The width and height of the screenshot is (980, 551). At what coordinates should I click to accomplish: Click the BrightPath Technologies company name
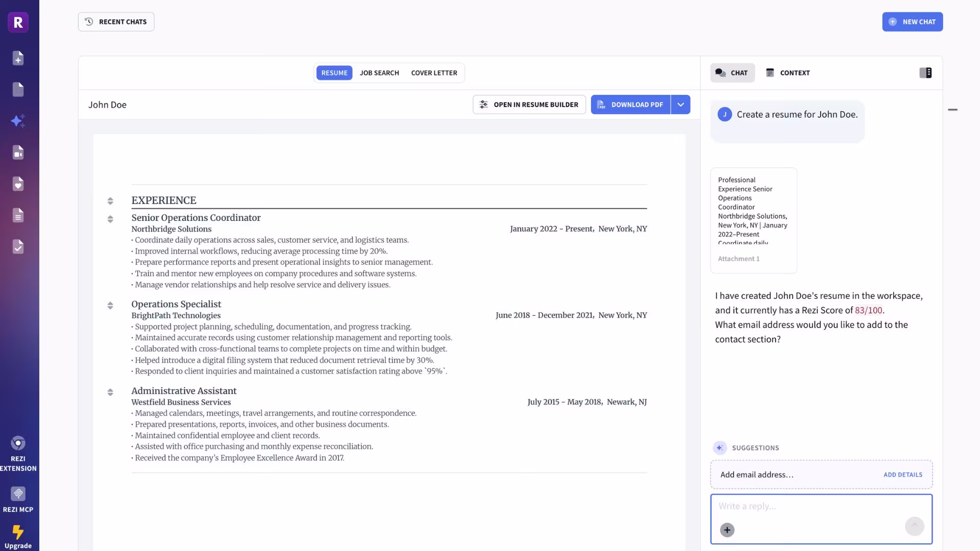(x=176, y=316)
